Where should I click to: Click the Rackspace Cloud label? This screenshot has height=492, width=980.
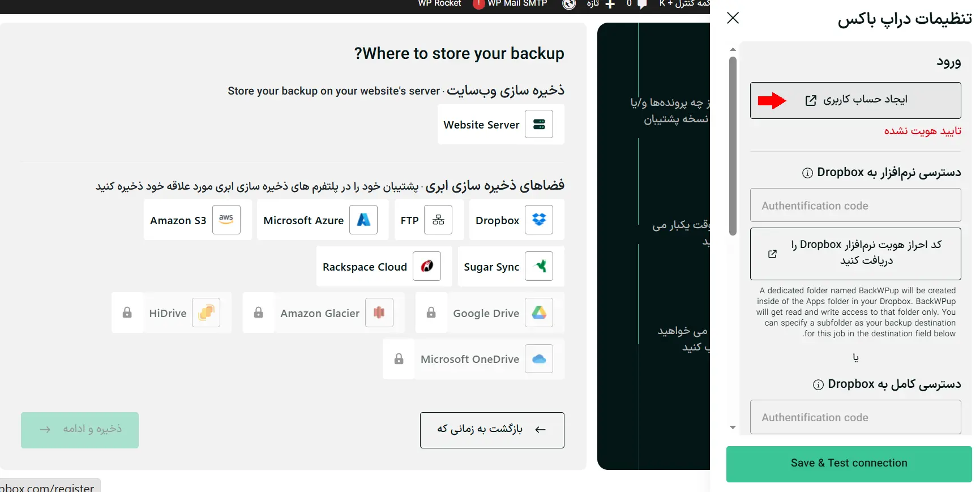365,267
